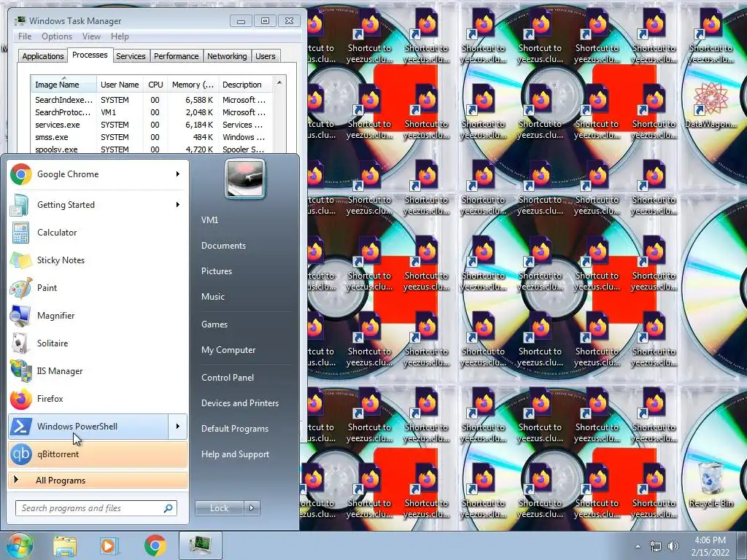Open Task Manager Options menu

click(x=57, y=36)
